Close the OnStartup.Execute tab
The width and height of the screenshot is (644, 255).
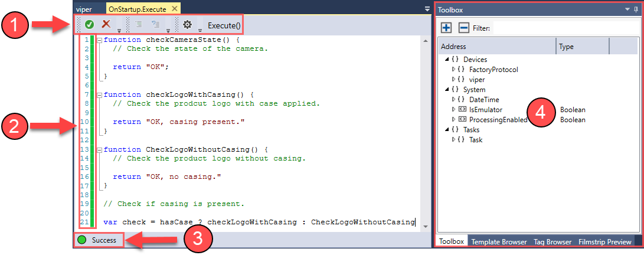pyautogui.click(x=174, y=9)
